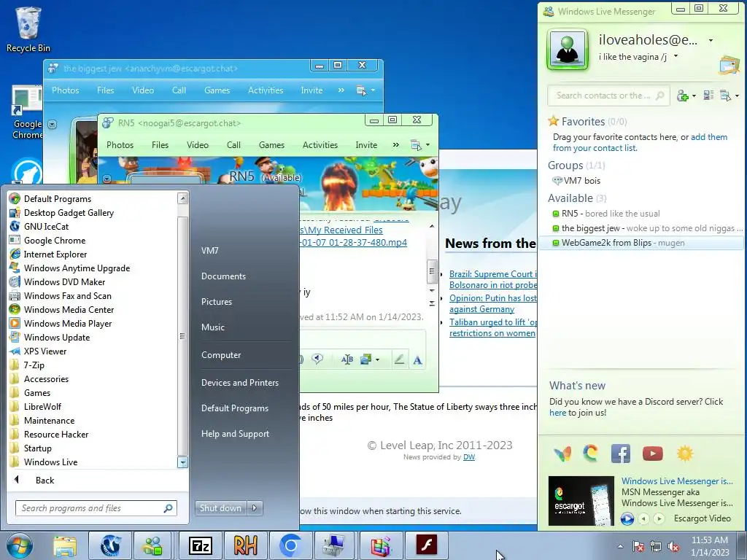
Task: Open the Shut down options arrow
Action: 255,508
